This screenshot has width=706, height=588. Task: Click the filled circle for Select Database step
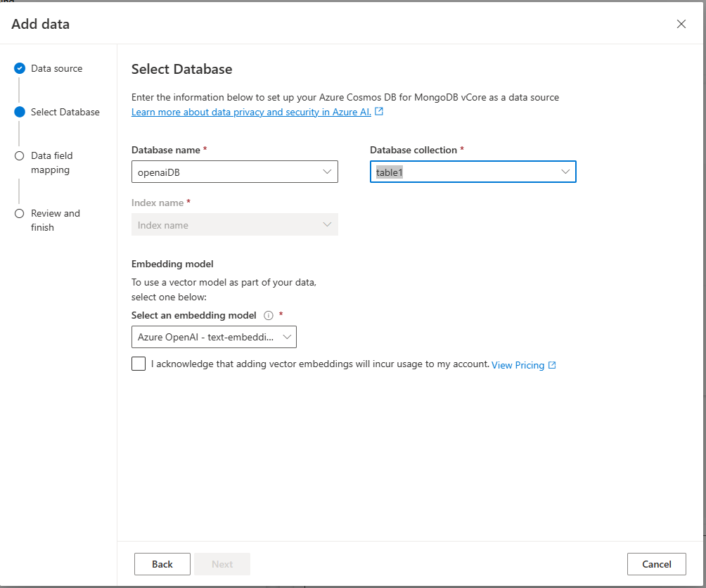[19, 112]
